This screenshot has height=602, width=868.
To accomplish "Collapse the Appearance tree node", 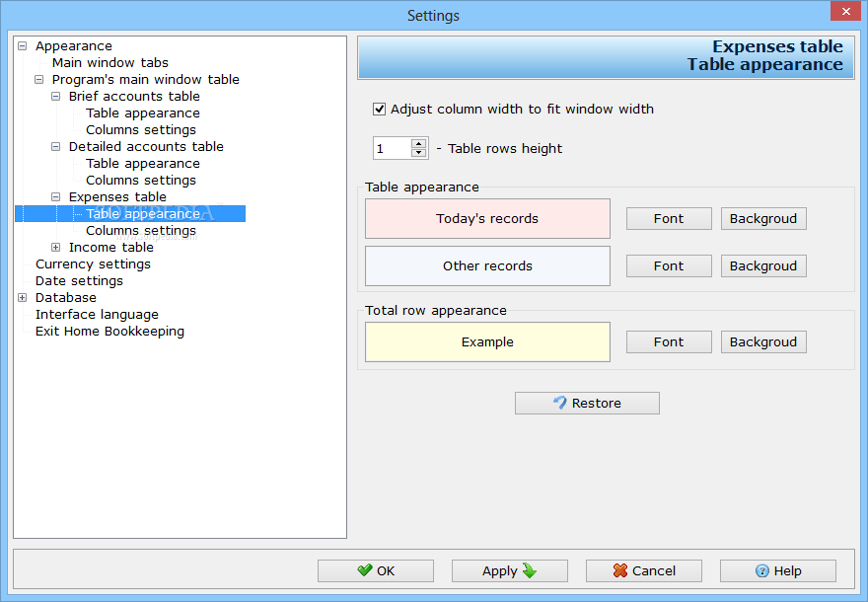I will click(x=22, y=46).
